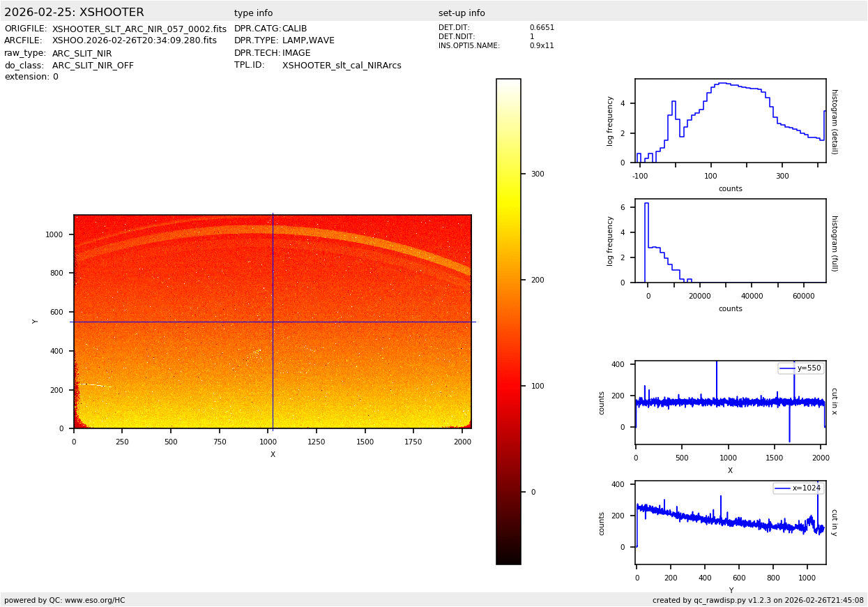Open the cut in y plot

[x=730, y=522]
